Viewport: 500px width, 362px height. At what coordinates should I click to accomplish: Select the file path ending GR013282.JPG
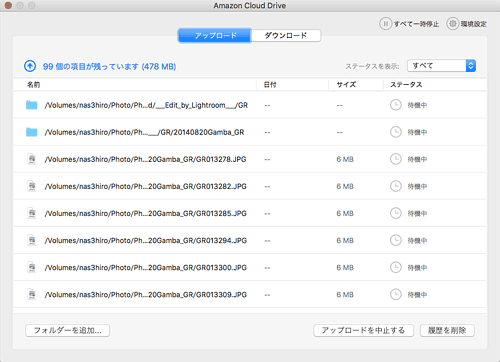(x=146, y=186)
